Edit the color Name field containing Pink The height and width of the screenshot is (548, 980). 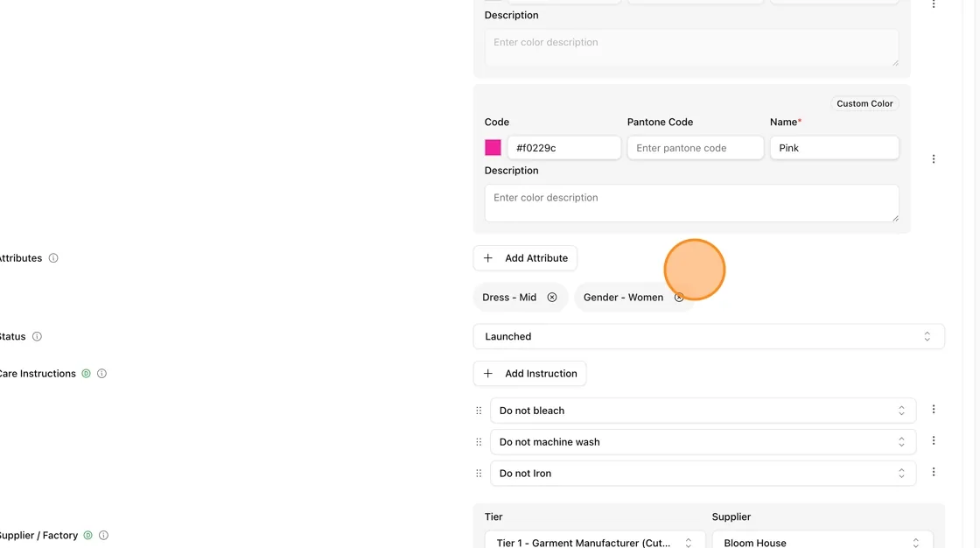[x=835, y=148]
